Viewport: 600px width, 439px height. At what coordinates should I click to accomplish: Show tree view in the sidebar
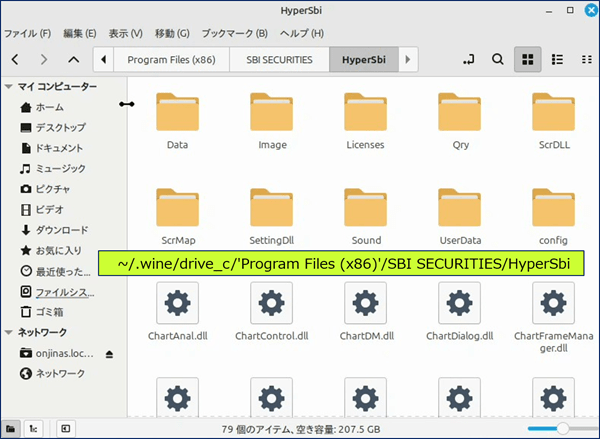click(33, 429)
